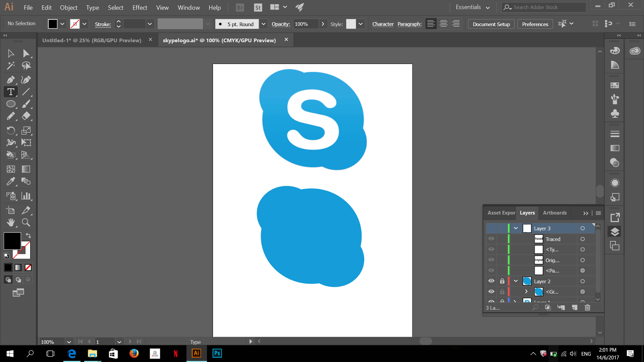Expand the <Gr... group sublayer
The height and width of the screenshot is (362, 644).
(526, 292)
